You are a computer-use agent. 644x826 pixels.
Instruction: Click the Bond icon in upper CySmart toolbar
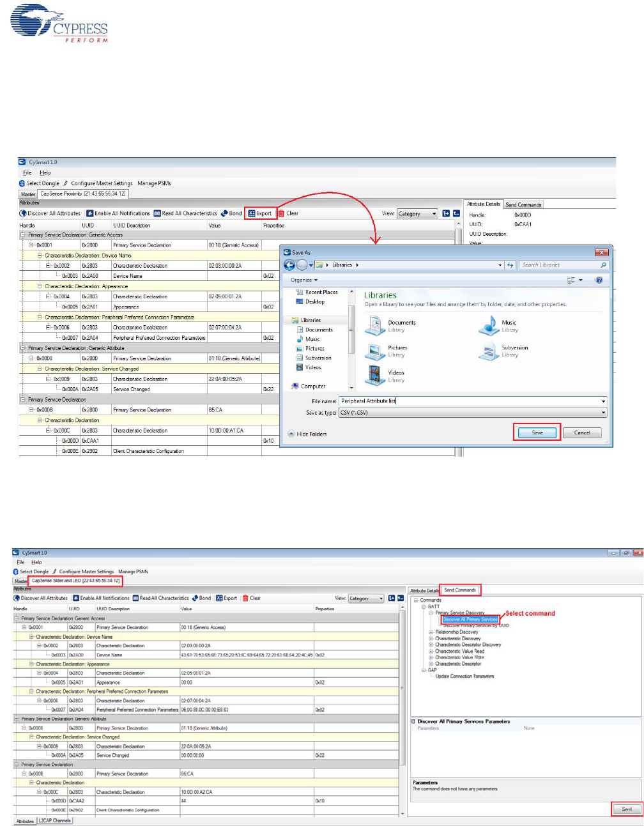[x=224, y=213]
